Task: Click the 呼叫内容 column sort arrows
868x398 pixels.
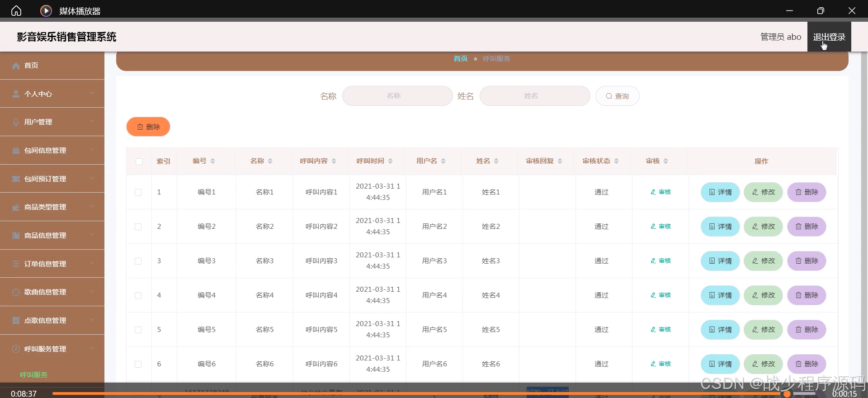Action: (334, 161)
